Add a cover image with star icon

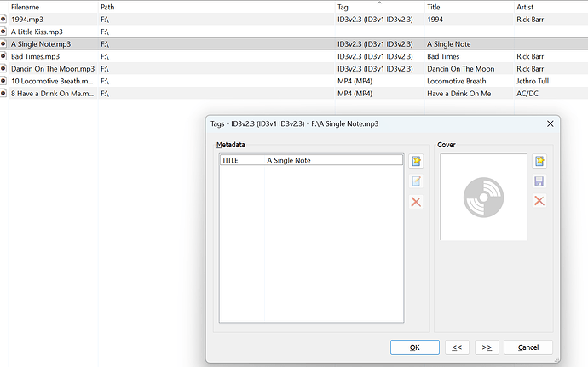click(x=539, y=161)
